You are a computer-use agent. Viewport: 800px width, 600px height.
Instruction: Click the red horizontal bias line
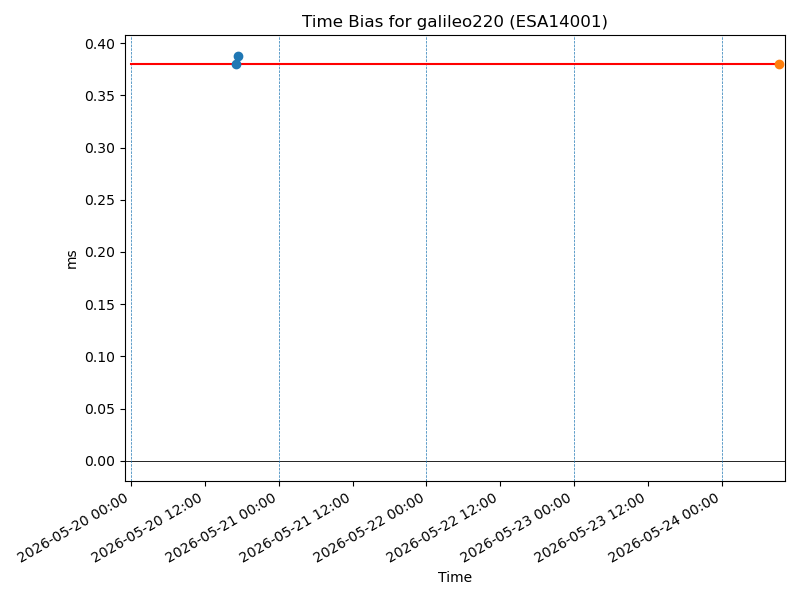click(455, 64)
